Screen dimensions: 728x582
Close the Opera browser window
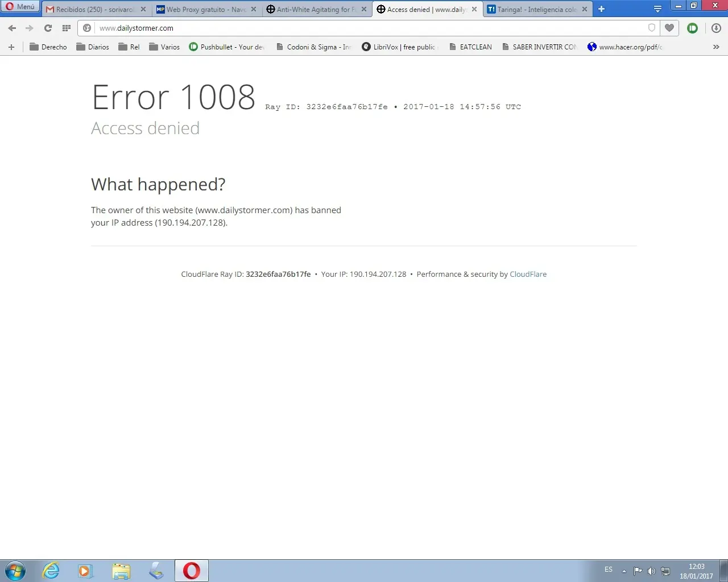point(715,6)
